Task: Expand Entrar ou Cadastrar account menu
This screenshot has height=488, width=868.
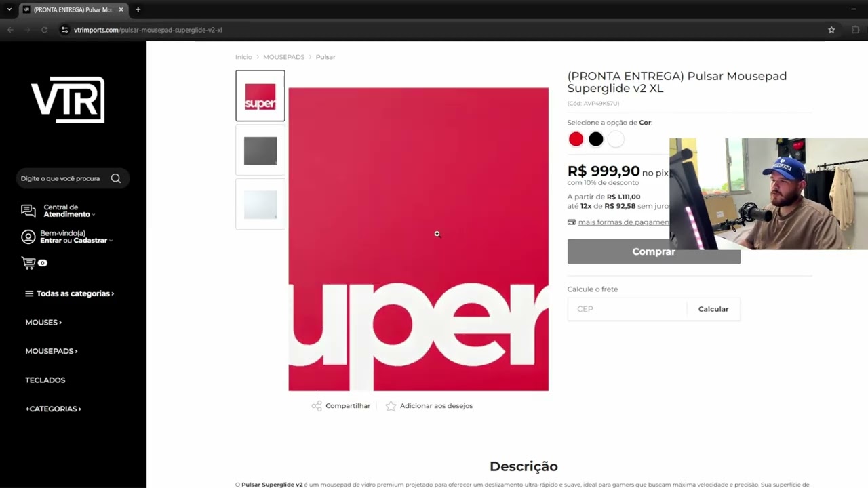Action: [76, 237]
